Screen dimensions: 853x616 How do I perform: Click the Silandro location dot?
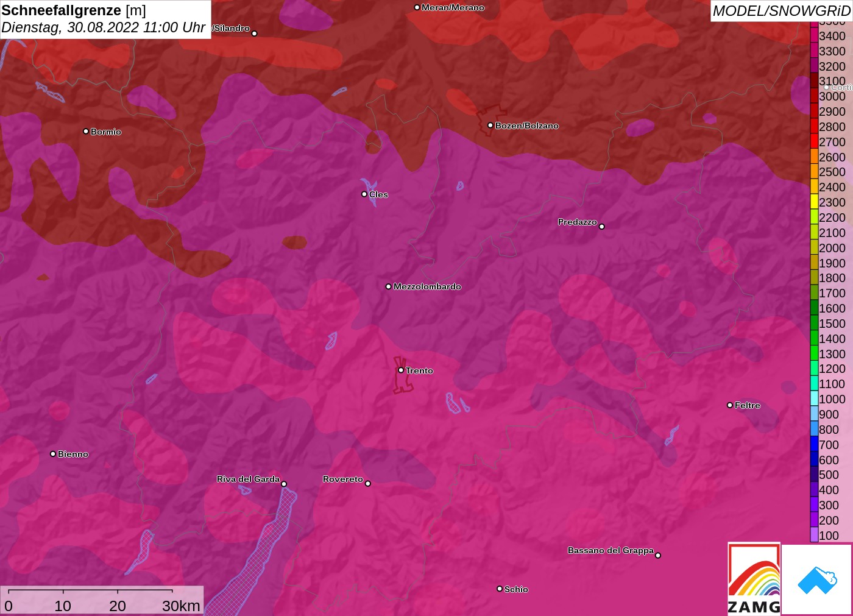(x=255, y=34)
